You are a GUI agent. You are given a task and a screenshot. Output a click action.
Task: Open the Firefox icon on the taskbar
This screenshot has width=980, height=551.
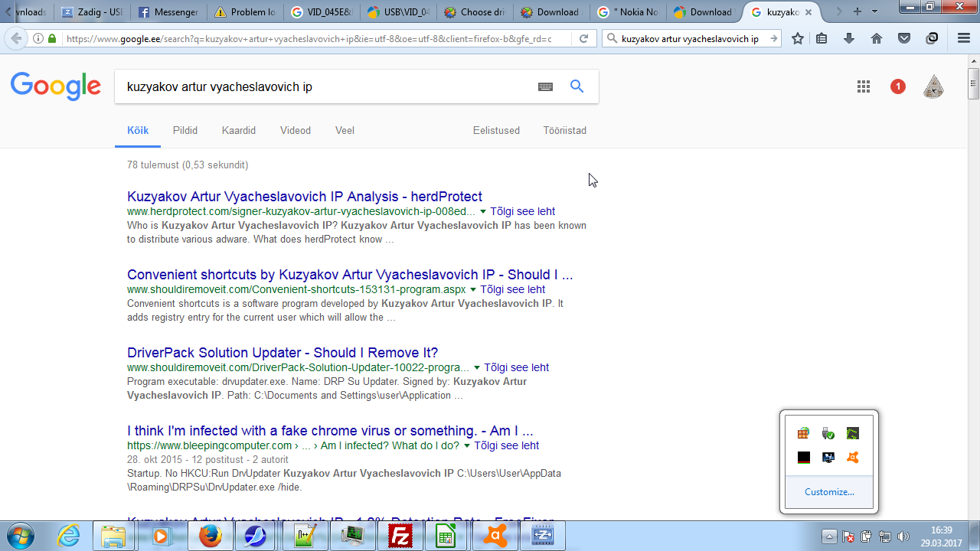209,536
